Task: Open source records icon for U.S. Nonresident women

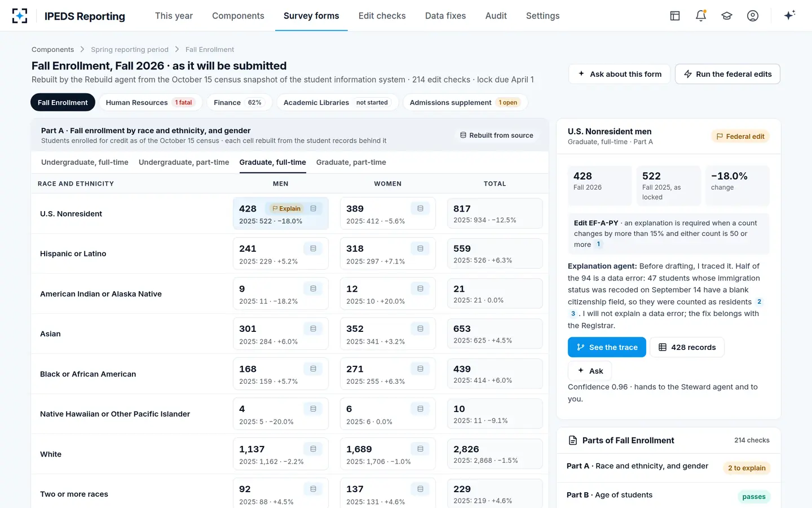Action: [420, 208]
